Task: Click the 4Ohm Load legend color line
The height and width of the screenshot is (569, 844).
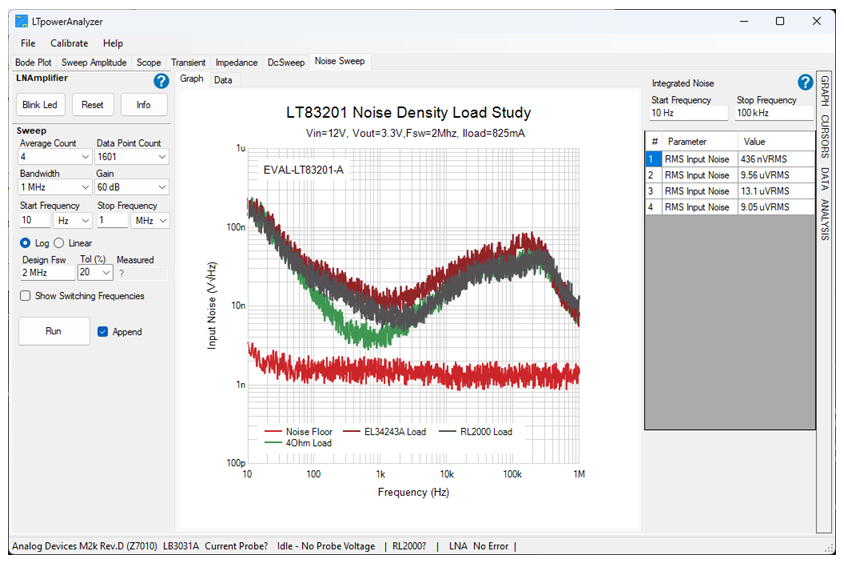Action: tap(273, 443)
